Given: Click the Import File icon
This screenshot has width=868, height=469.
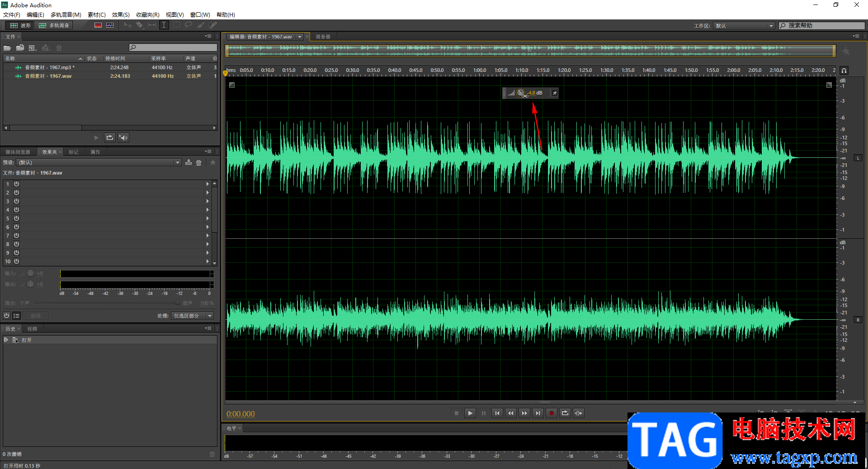Looking at the screenshot, I should [20, 48].
